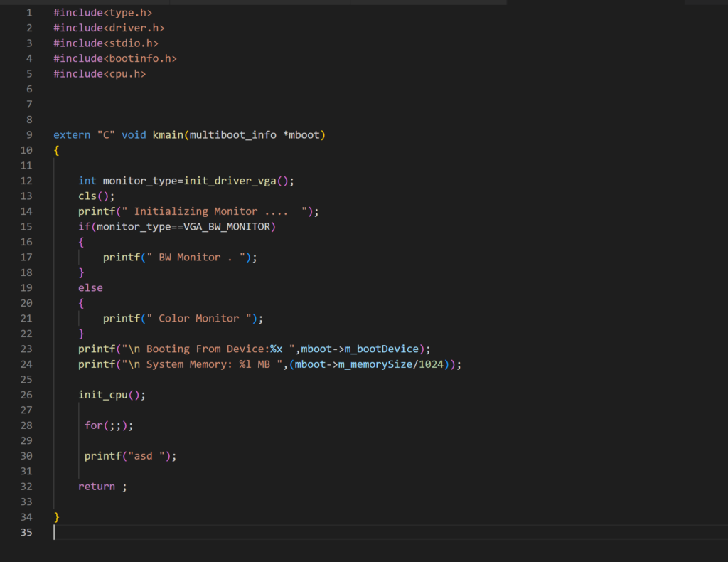Click line number 26 in the gutter

point(26,395)
